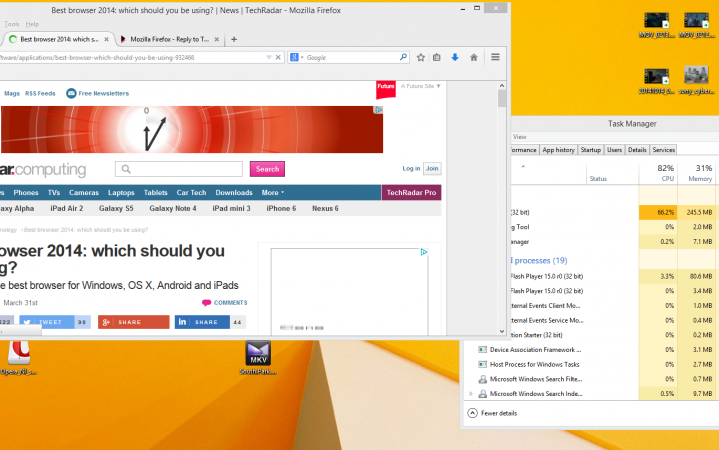The height and width of the screenshot is (450, 719).
Task: Open the URL bar history dropdown arrow
Action: tap(269, 57)
